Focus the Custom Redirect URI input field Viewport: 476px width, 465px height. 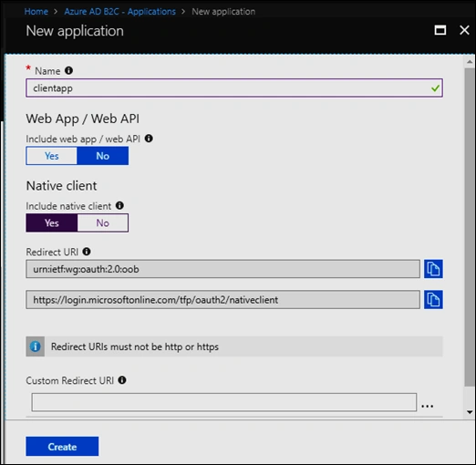(224, 402)
